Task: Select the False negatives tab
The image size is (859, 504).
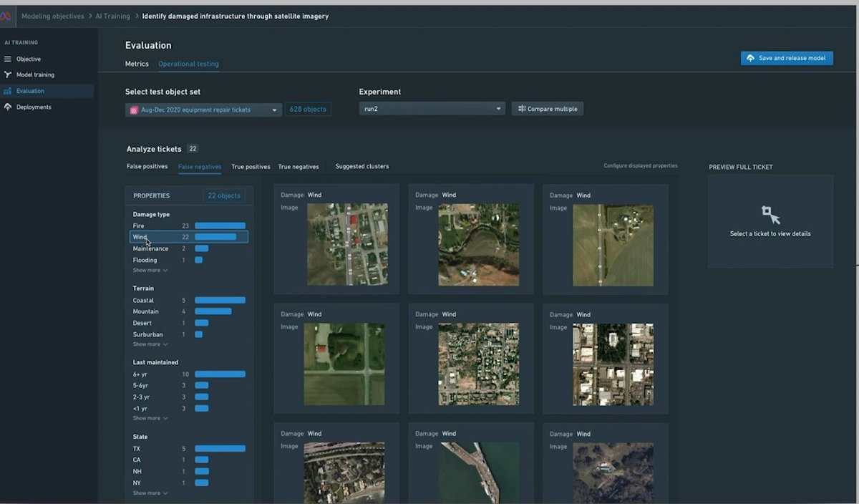Action: [x=200, y=166]
